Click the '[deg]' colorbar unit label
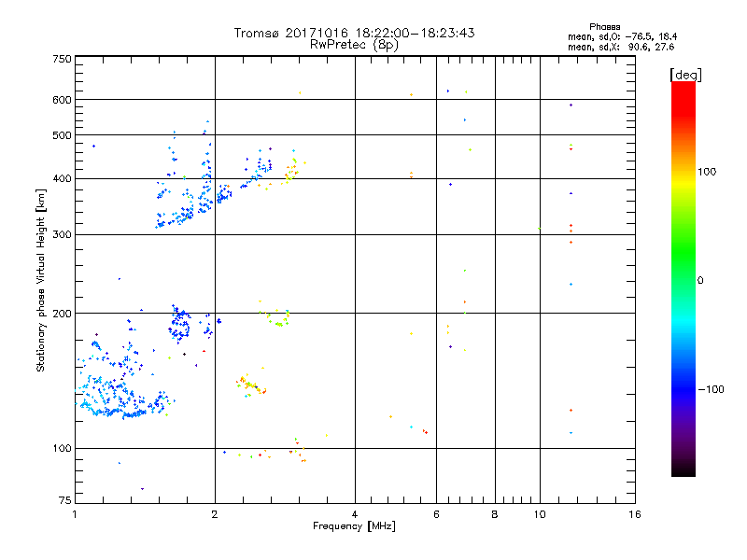The image size is (747, 560). [x=685, y=75]
